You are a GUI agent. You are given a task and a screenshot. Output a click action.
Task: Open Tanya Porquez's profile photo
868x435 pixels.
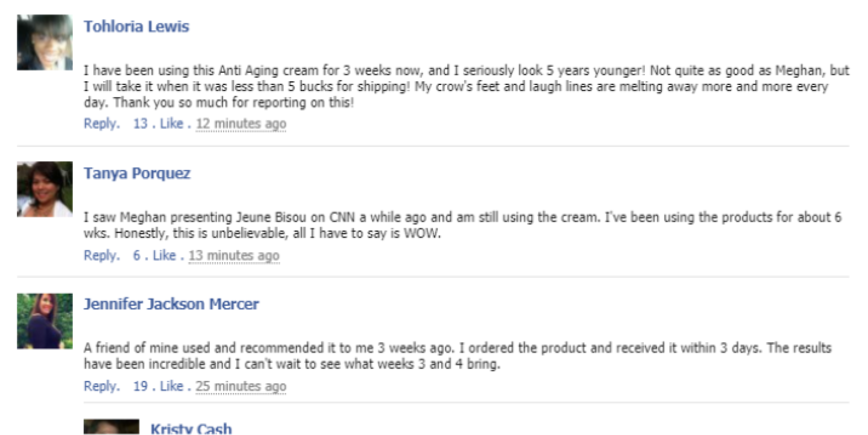point(45,189)
